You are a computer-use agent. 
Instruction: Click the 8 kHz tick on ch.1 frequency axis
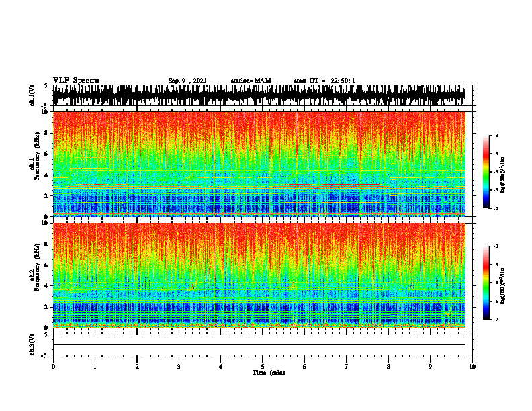click(46, 133)
